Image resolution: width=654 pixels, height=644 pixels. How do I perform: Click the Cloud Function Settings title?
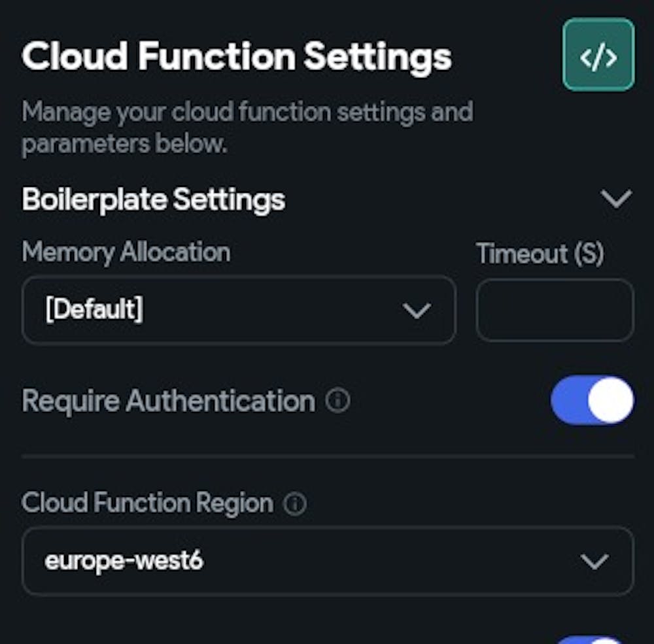coord(236,57)
